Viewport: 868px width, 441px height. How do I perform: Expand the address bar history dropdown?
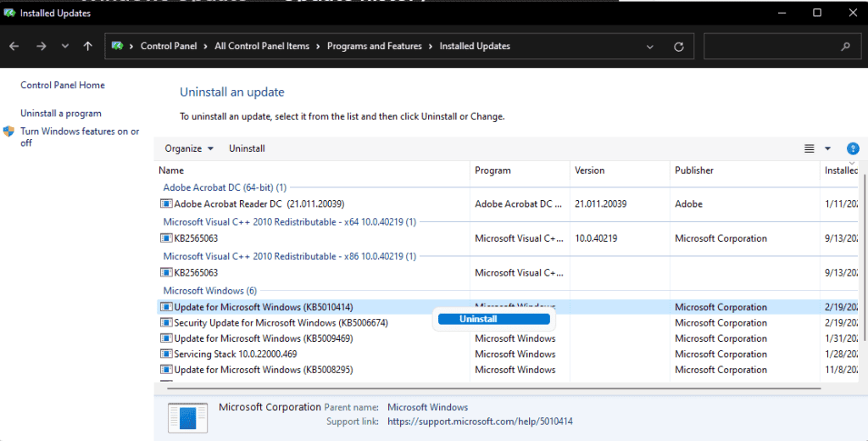point(650,47)
